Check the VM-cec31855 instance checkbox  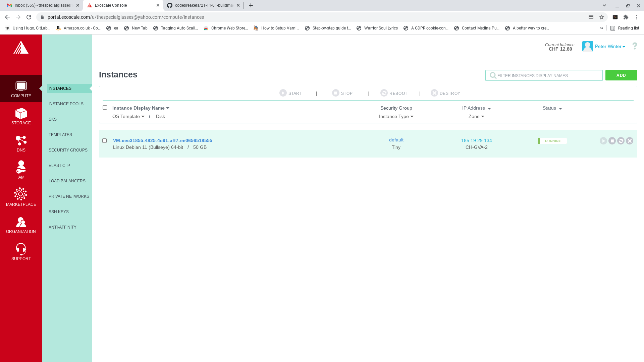(105, 141)
